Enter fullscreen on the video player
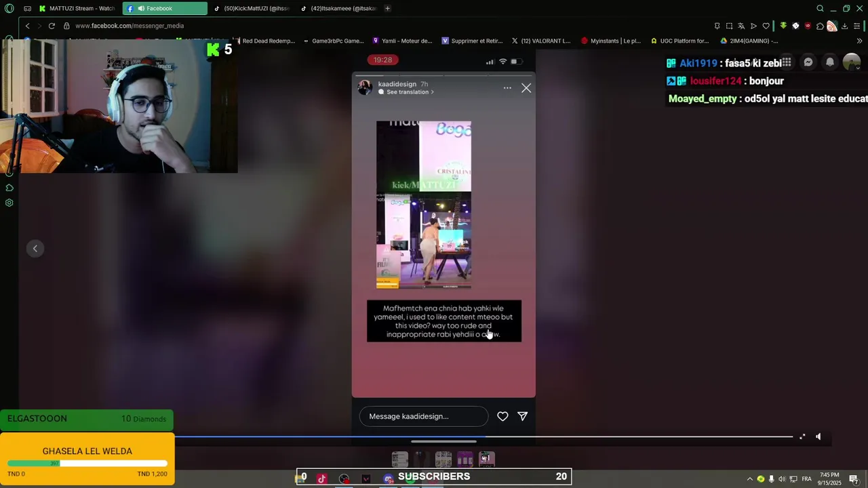This screenshot has width=868, height=488. coord(802,436)
